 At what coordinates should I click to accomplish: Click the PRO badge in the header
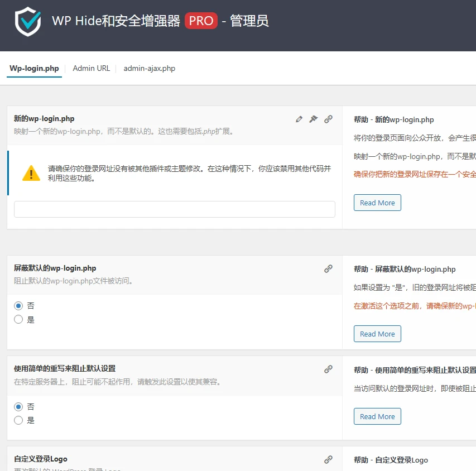point(201,21)
